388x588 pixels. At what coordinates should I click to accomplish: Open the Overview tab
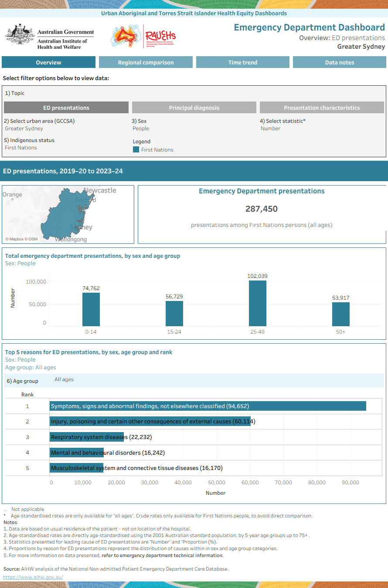pyautogui.click(x=48, y=62)
